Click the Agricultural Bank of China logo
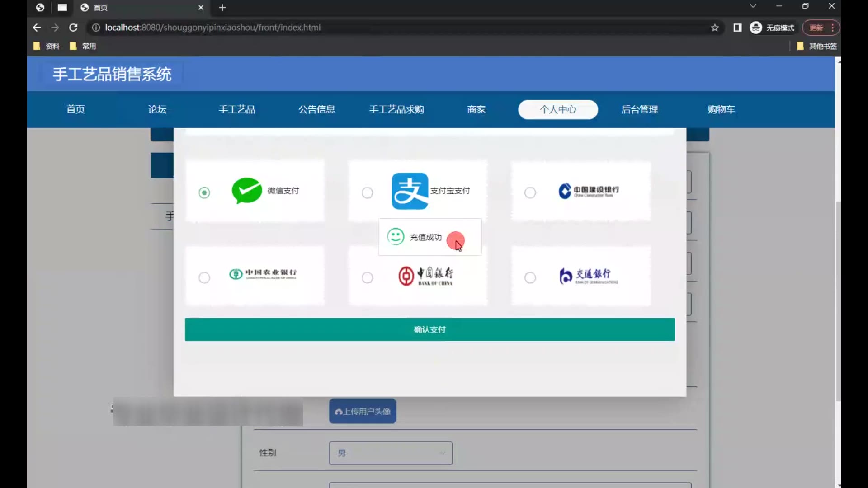Viewport: 868px width, 488px height. pos(263,274)
